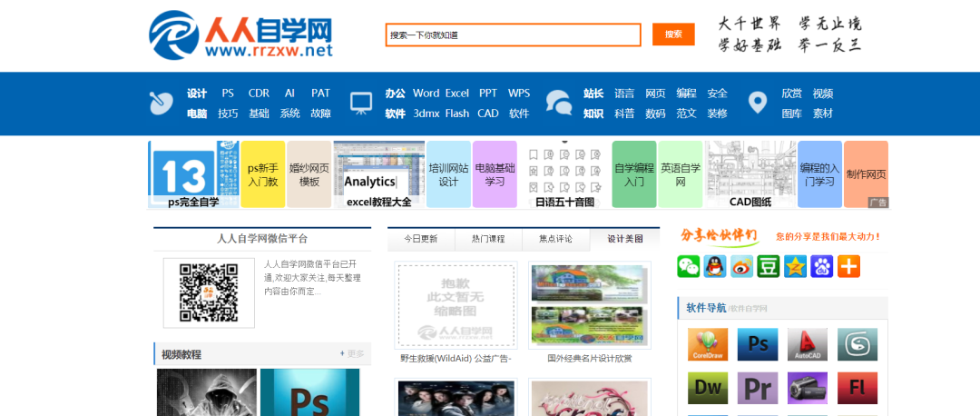The image size is (980, 416).
Task: Open the 国外经典名片设计欣赏 thumbnail
Action: coord(590,305)
